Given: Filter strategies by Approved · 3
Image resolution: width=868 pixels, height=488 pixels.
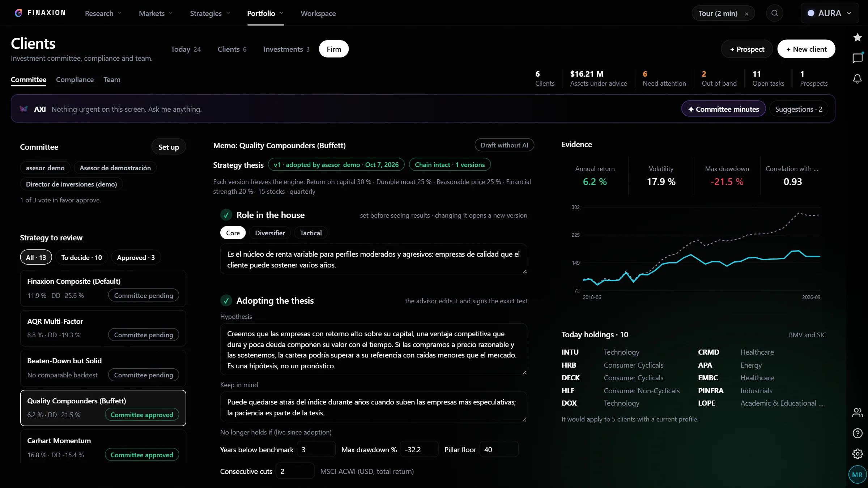Looking at the screenshot, I should coord(136,257).
